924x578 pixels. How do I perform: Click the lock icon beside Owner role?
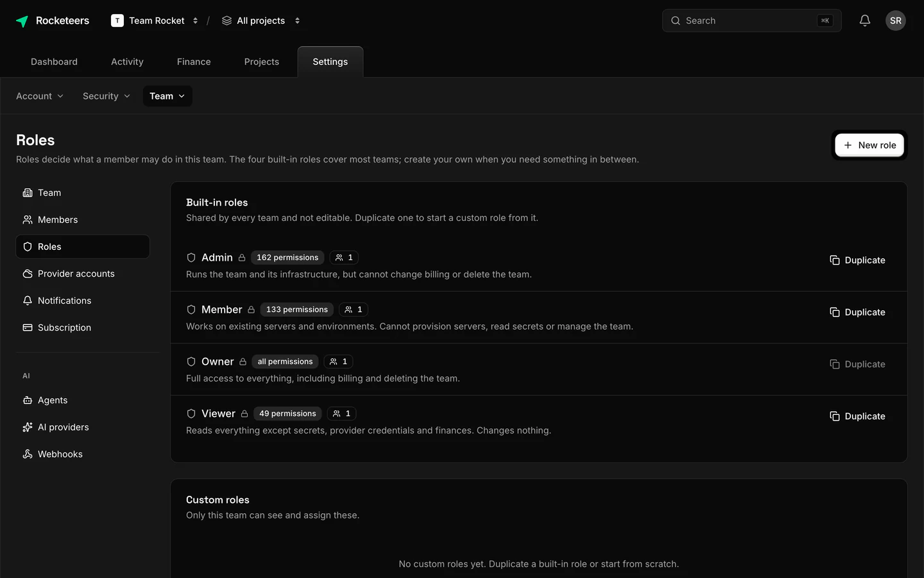click(243, 362)
